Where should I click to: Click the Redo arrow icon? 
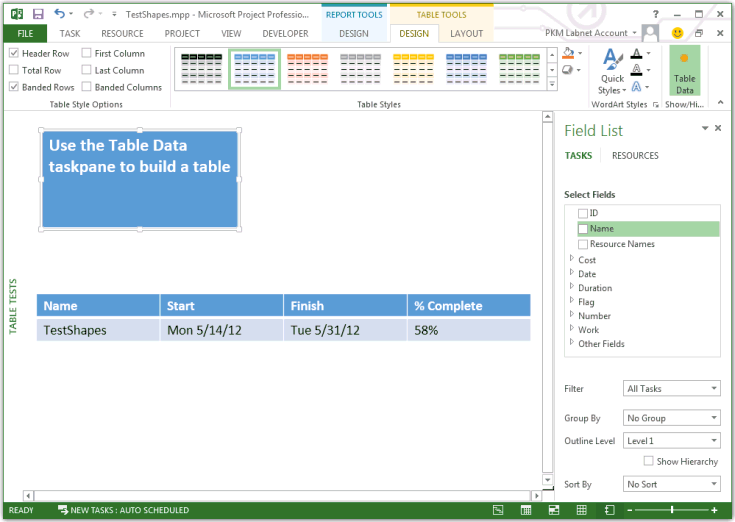(x=88, y=14)
